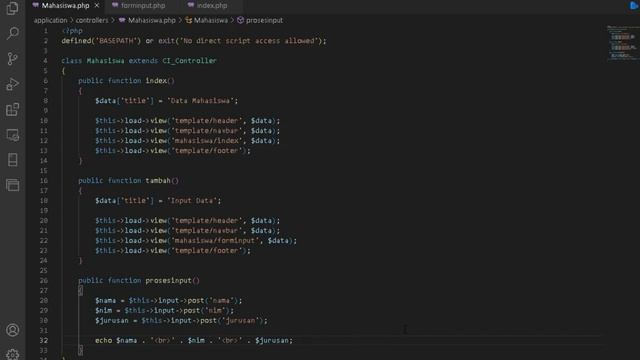Screen dimensions: 640x360
Task: Open the Accounts menu
Action: point(13,330)
